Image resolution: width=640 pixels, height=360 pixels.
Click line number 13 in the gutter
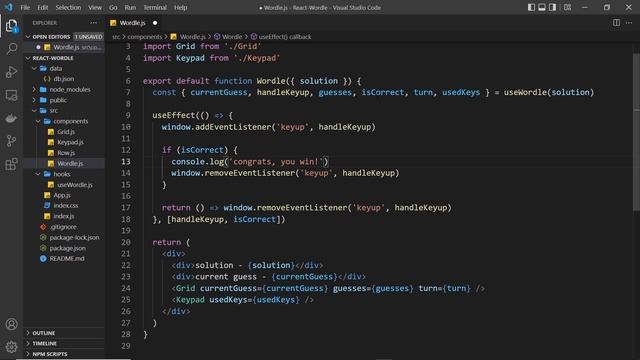[x=126, y=162]
